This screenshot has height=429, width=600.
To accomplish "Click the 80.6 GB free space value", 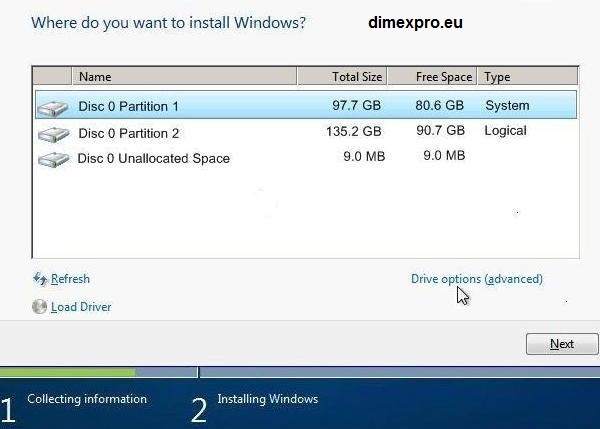I will [x=440, y=105].
